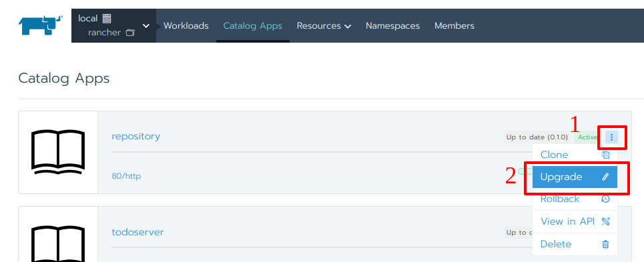644x262 pixels.
Task: Open the repository app link
Action: 136,136
